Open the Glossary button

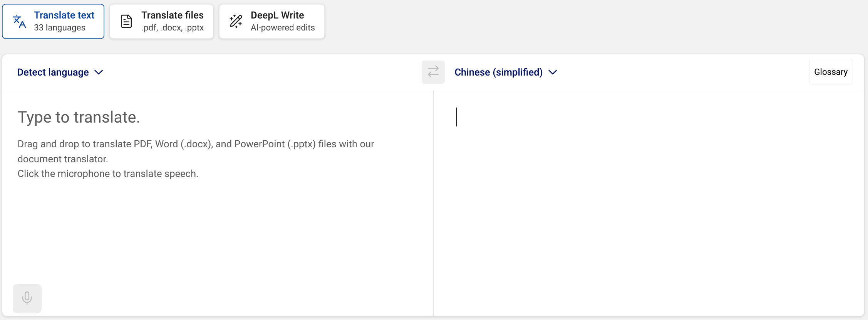[831, 72]
